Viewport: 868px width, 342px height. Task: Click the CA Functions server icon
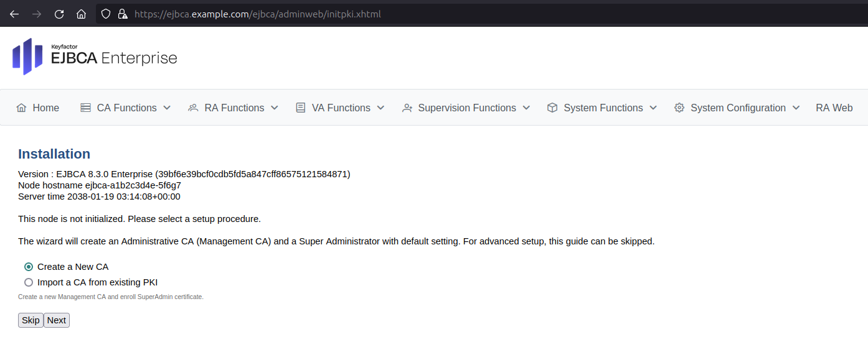coord(86,108)
